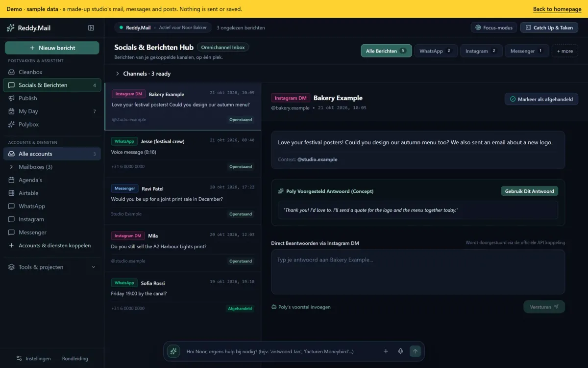Click the plus icon for Accounts & diensten koppelen

pos(11,246)
